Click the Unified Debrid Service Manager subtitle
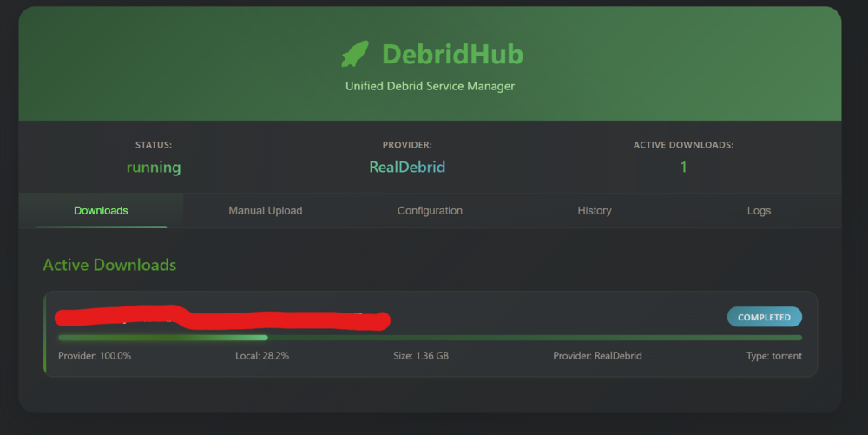This screenshot has width=868, height=435. click(430, 86)
